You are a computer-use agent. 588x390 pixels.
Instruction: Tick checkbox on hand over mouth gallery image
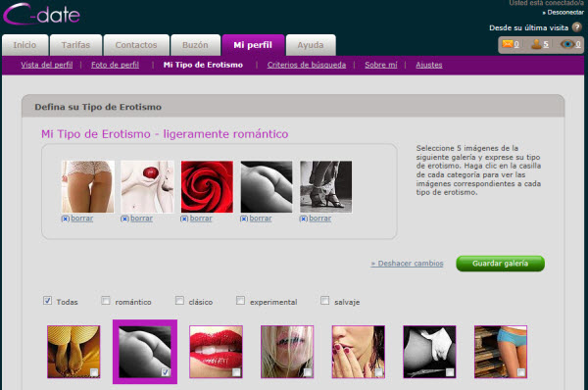(x=378, y=372)
